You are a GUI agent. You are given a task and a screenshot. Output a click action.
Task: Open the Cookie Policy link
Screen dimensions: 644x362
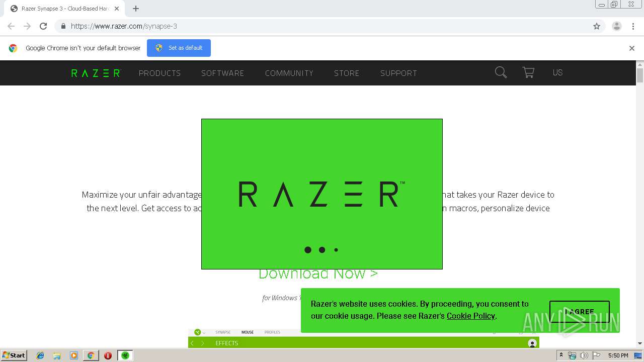pos(471,316)
